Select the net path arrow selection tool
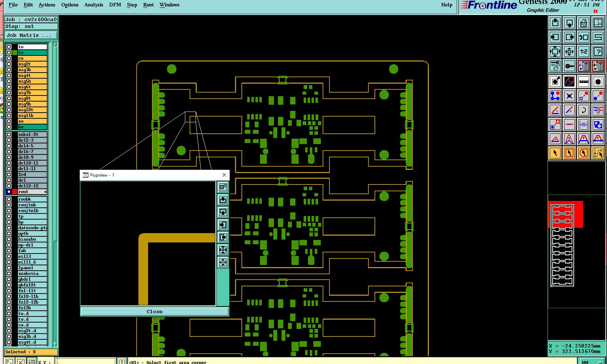The width and height of the screenshot is (607, 364). [x=598, y=153]
